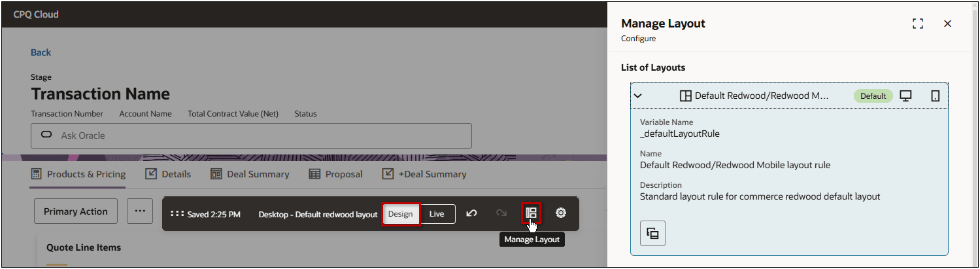This screenshot has width=980, height=269.
Task: Grab the toolbar drag handle dots
Action: pos(177,214)
